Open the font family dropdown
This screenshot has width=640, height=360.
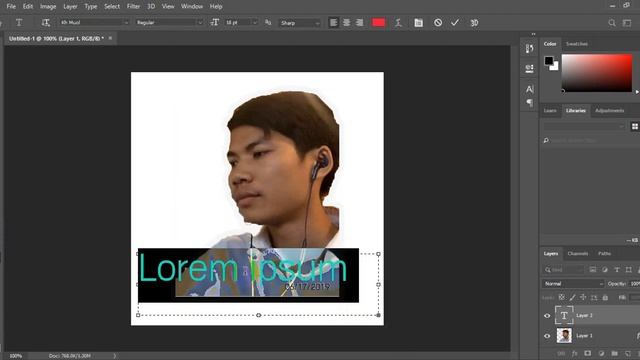[x=94, y=23]
